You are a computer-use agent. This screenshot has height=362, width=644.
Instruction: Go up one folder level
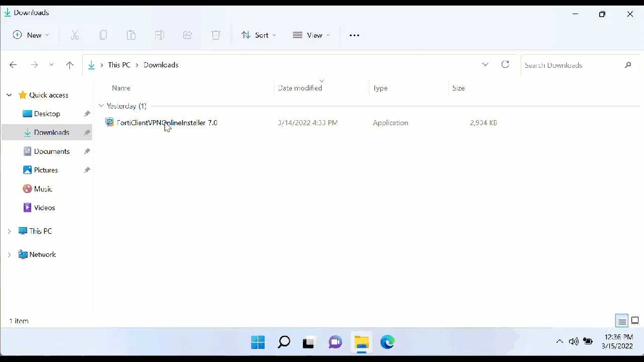[70, 65]
